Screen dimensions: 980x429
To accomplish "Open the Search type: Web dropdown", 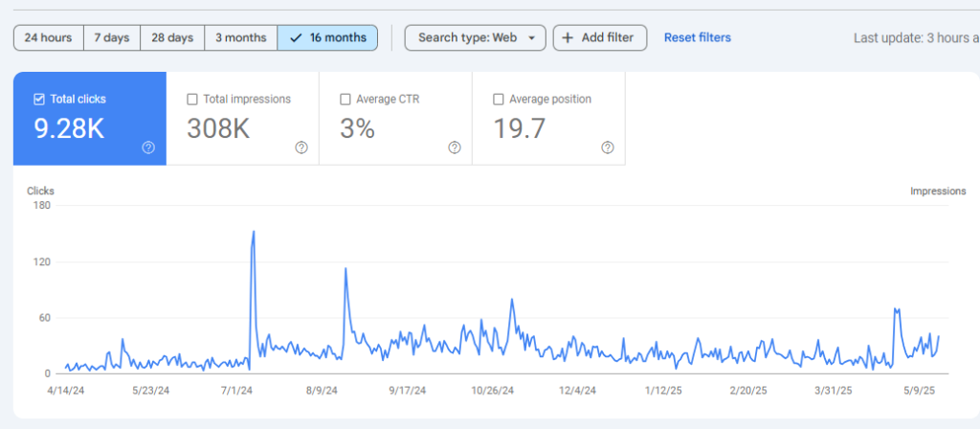I will [475, 37].
